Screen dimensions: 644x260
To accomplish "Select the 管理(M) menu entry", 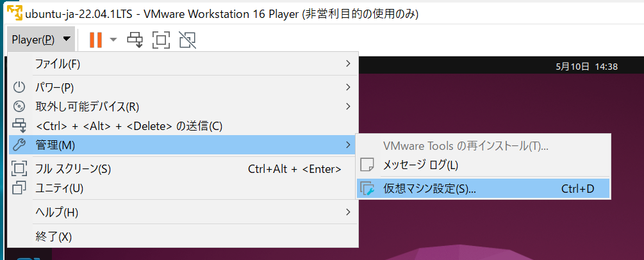I will pyautogui.click(x=183, y=145).
